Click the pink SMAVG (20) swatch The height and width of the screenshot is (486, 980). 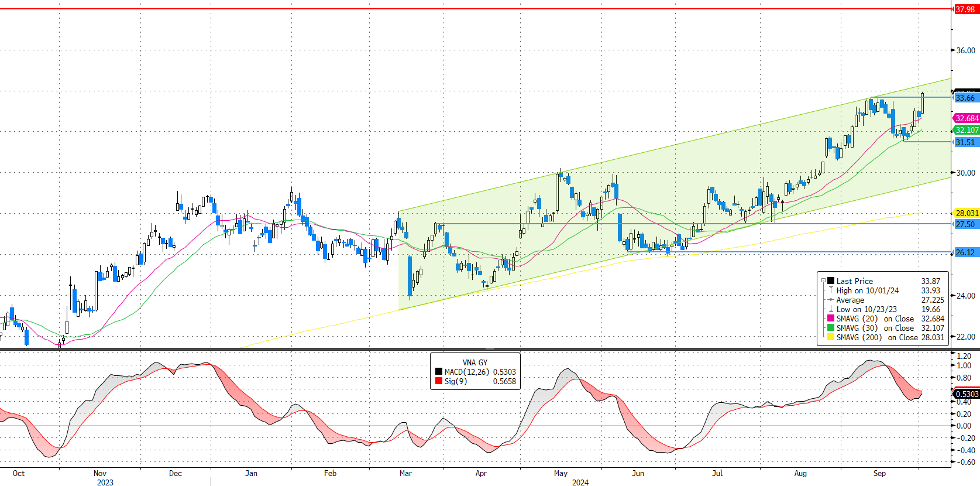click(830, 319)
